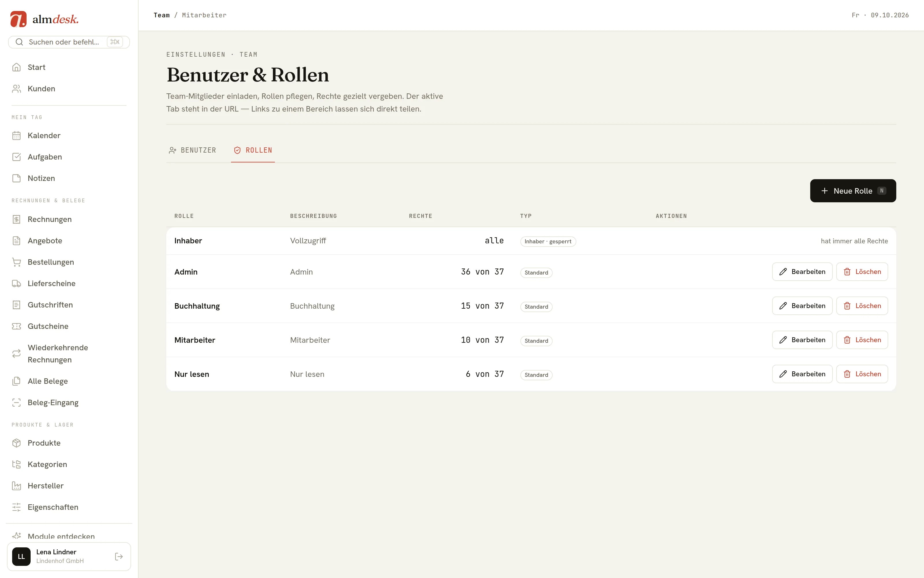
Task: Open Hersteller factory icon
Action: pos(16,486)
